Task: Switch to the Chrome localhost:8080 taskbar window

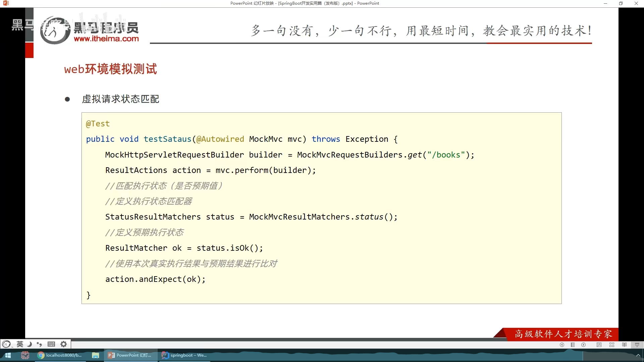Action: 60,355
